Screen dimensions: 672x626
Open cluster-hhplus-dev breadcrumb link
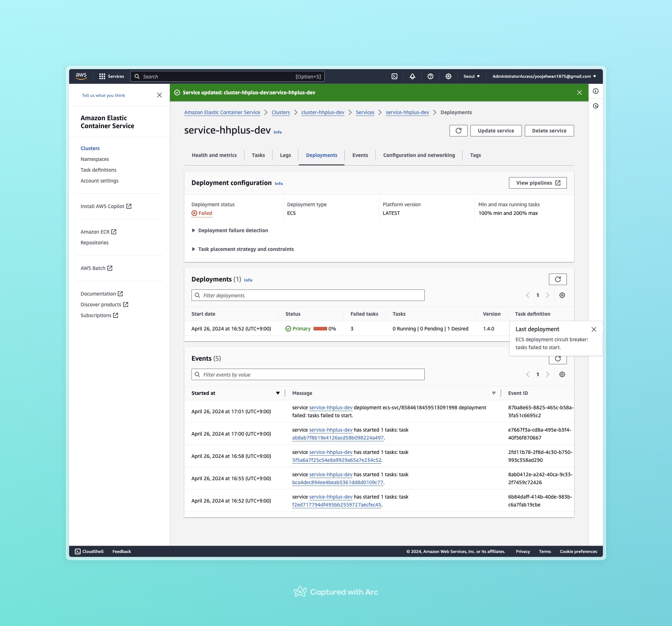click(x=323, y=112)
